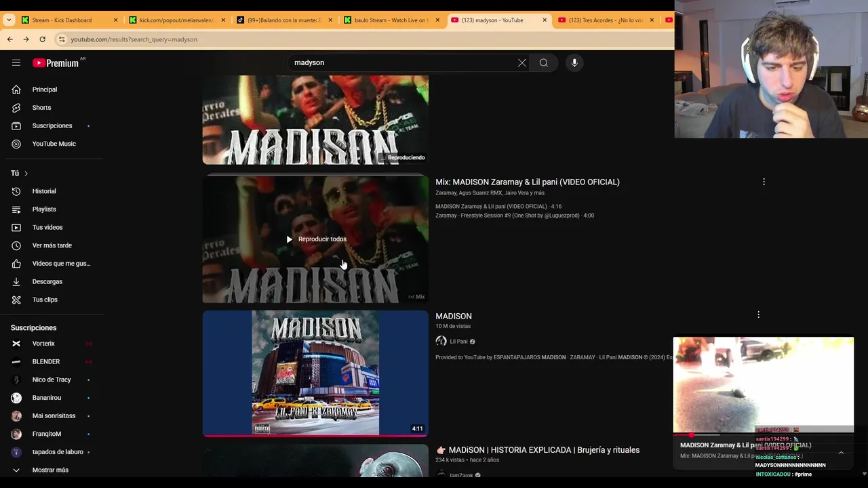Clear the search box with X icon
Screen dimensions: 868x488
pyautogui.click(x=522, y=62)
